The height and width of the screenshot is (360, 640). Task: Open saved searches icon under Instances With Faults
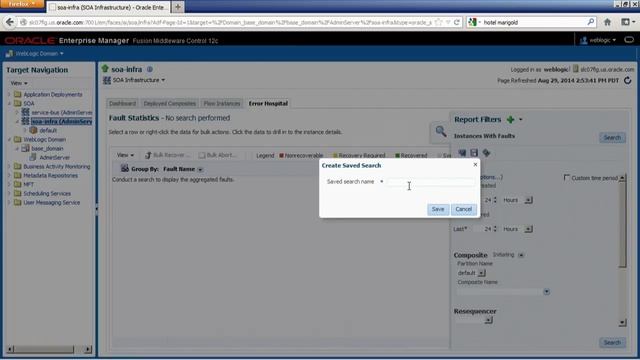(x=462, y=153)
